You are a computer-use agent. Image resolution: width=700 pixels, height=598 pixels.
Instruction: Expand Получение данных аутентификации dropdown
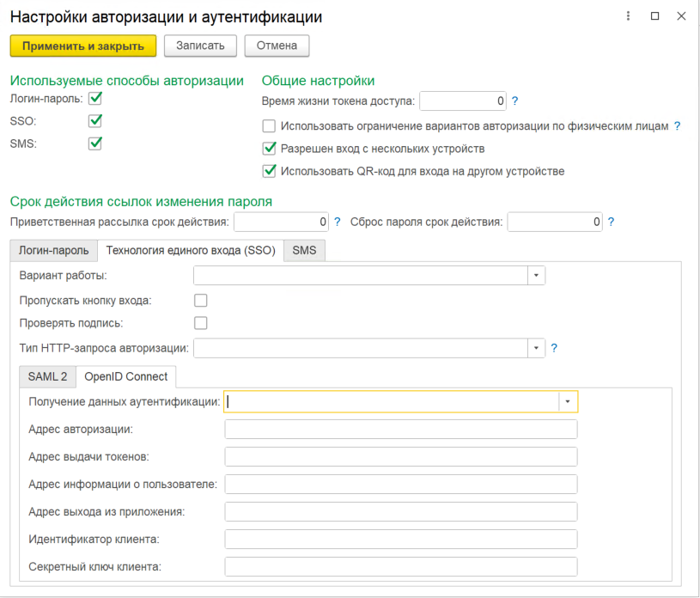pyautogui.click(x=568, y=401)
